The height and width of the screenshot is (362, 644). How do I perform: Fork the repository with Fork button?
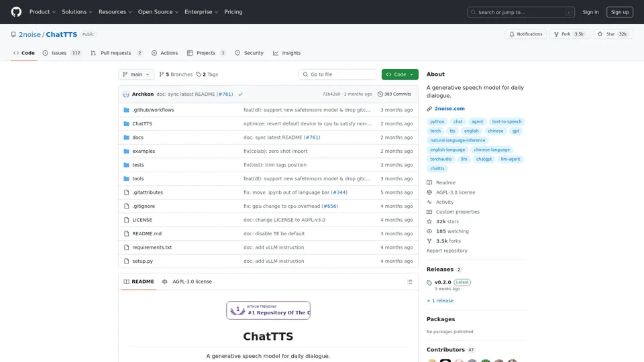click(x=570, y=34)
